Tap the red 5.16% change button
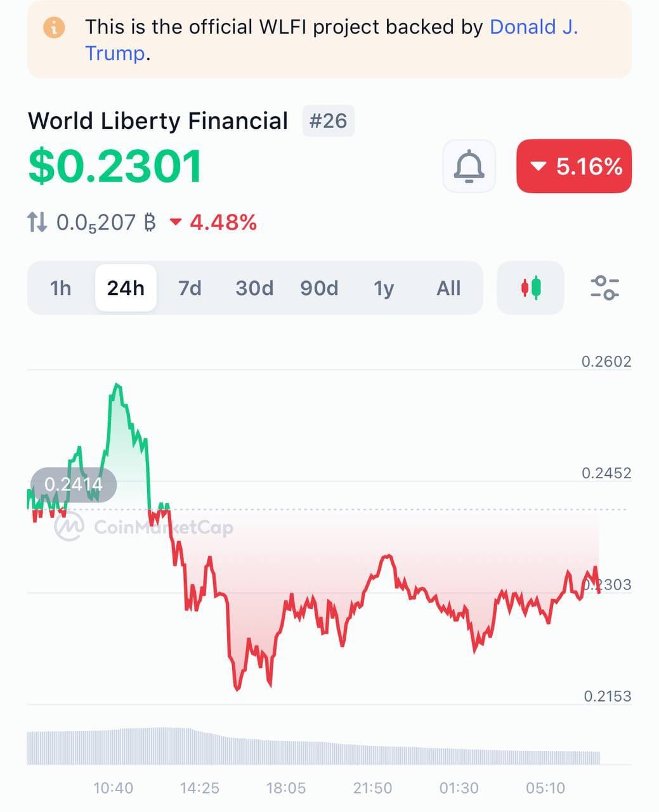The image size is (659, 812). click(574, 166)
